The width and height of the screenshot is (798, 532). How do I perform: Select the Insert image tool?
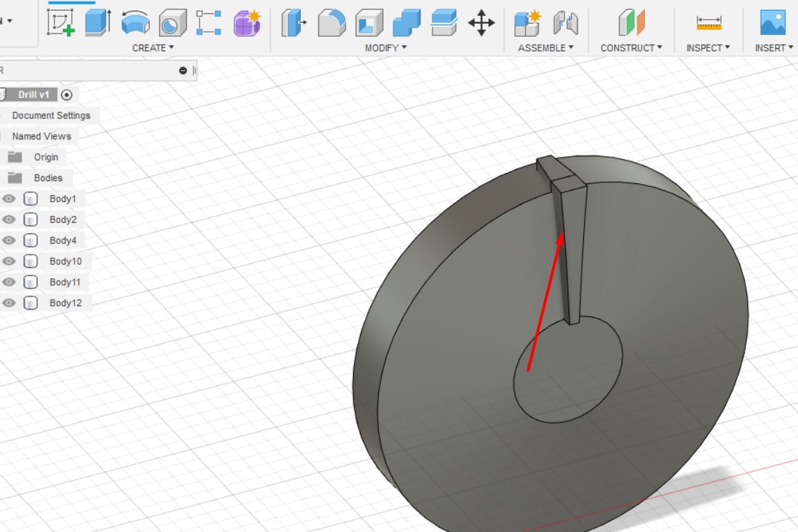pyautogui.click(x=772, y=23)
